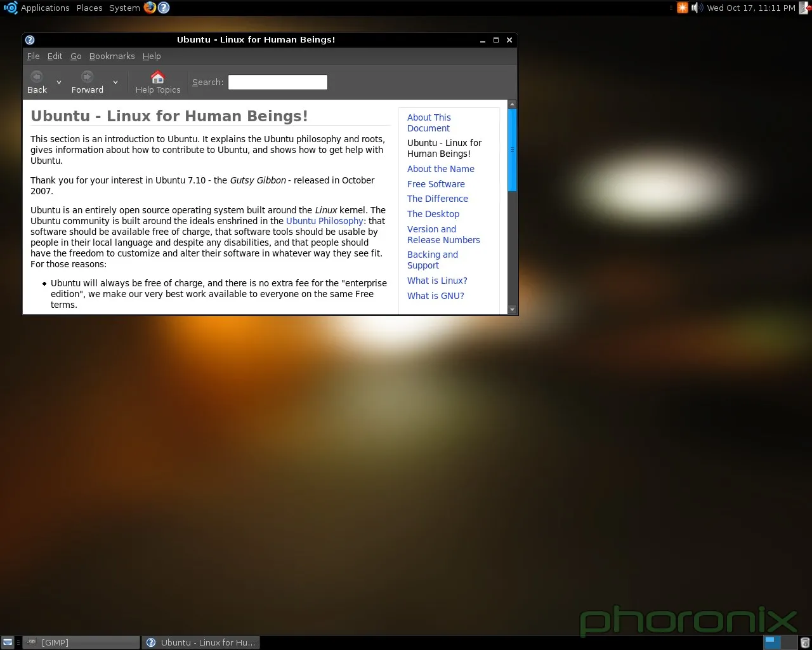Click the page heading Ubuntu - Linux for Human Beings!

click(x=169, y=116)
